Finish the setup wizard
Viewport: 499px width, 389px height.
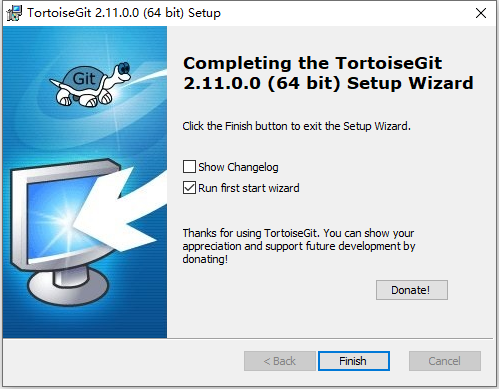pos(354,361)
